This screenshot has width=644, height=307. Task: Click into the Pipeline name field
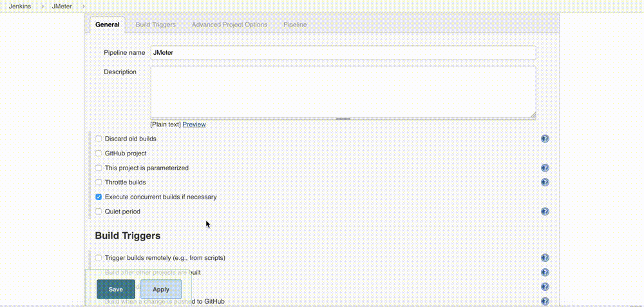click(343, 53)
